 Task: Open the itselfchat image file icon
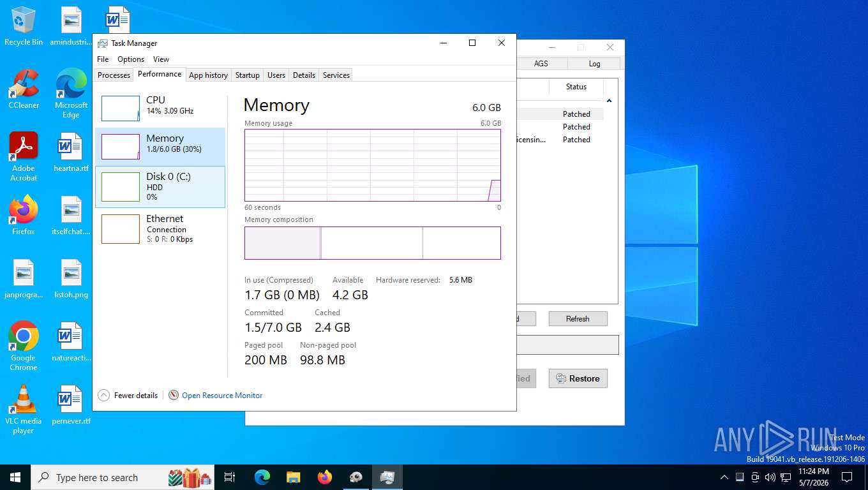71,216
